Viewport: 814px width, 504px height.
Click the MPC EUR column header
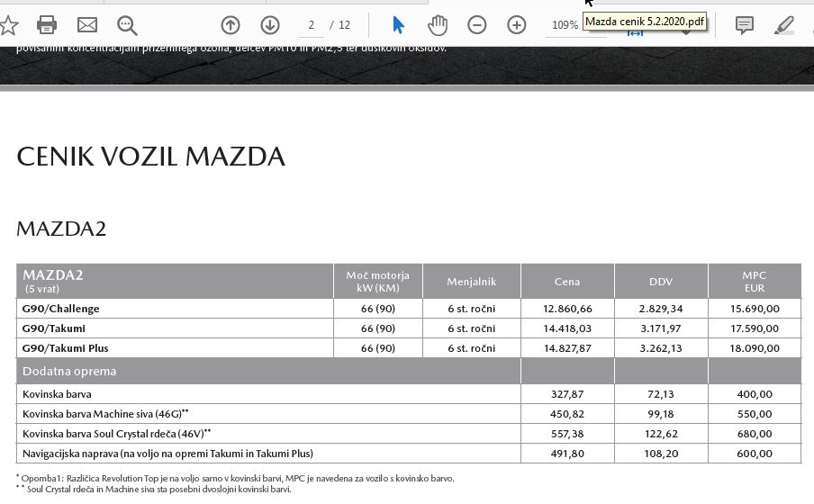click(755, 282)
